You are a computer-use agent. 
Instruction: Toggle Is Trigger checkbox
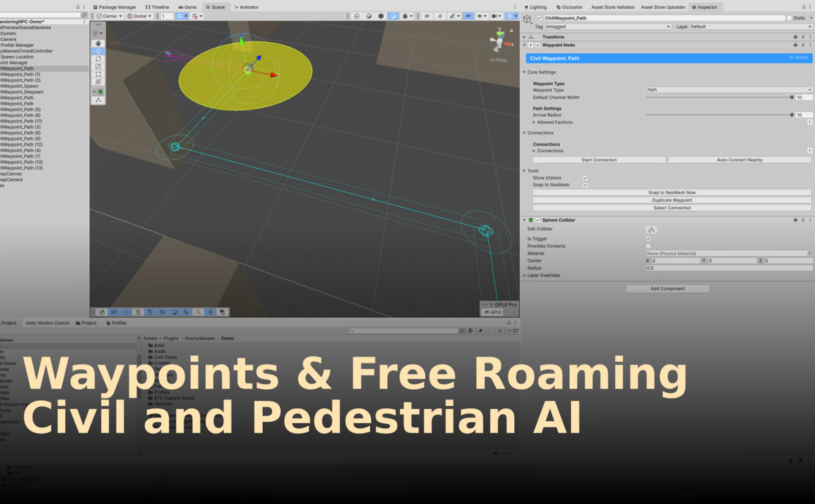coord(648,239)
